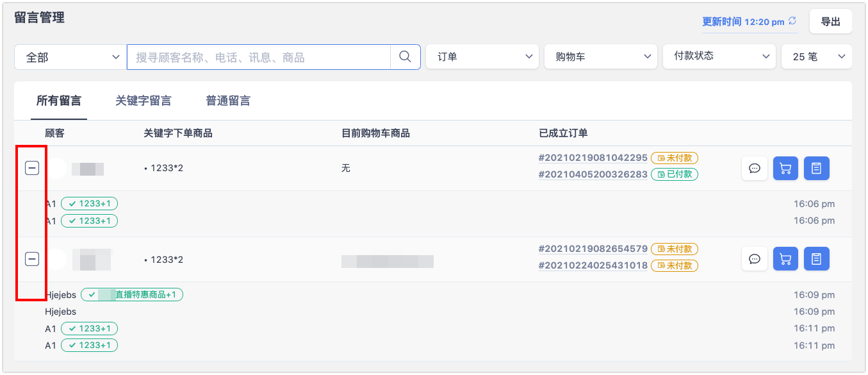868x375 pixels.
Task: Click the 目前购物车商品 column header
Action: pos(375,133)
